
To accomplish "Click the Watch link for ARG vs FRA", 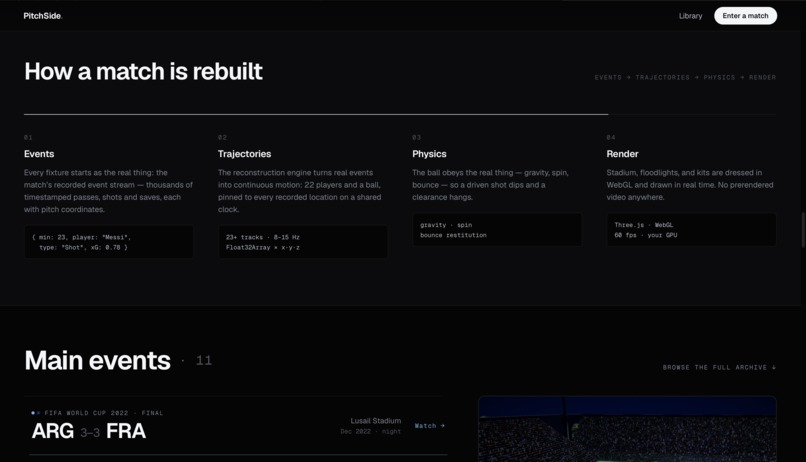I will coord(430,426).
